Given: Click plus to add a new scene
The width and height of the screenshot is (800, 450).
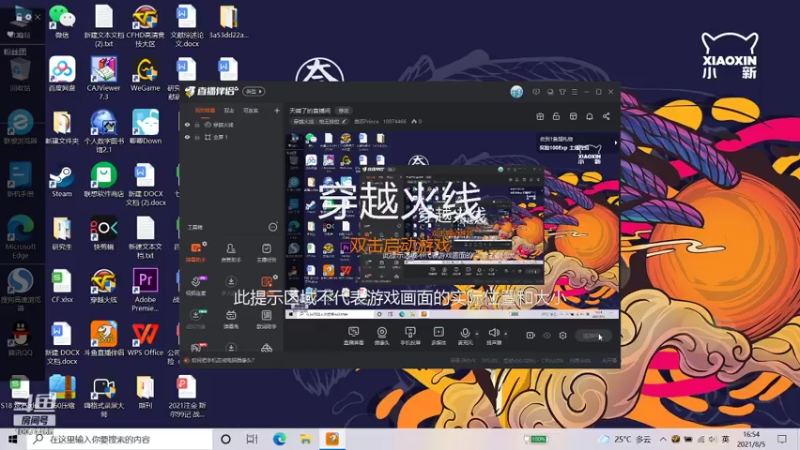Looking at the screenshot, I should coord(277,110).
